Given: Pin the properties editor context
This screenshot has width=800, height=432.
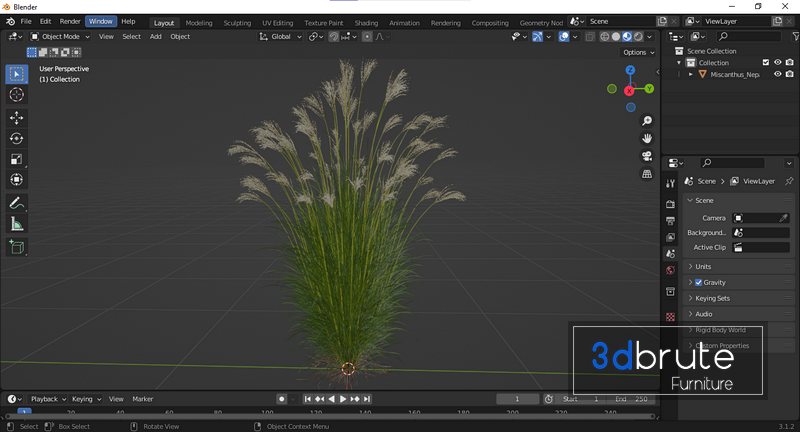Looking at the screenshot, I should 789,181.
